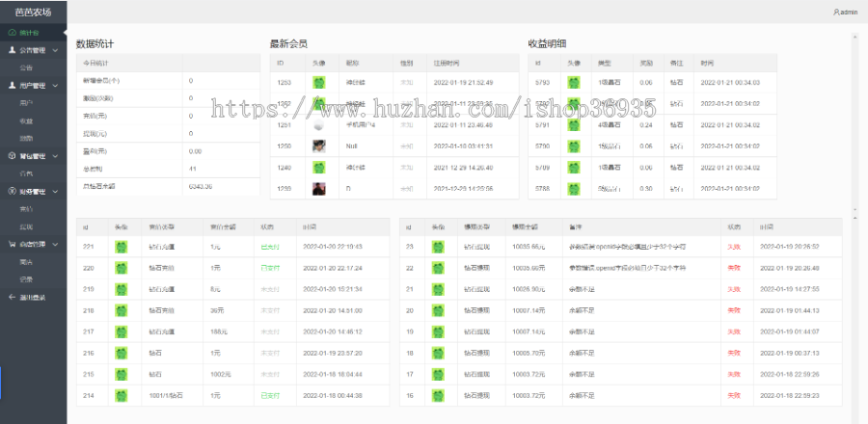Click the frog avatar in 收益明细 row 5790

coord(574,146)
